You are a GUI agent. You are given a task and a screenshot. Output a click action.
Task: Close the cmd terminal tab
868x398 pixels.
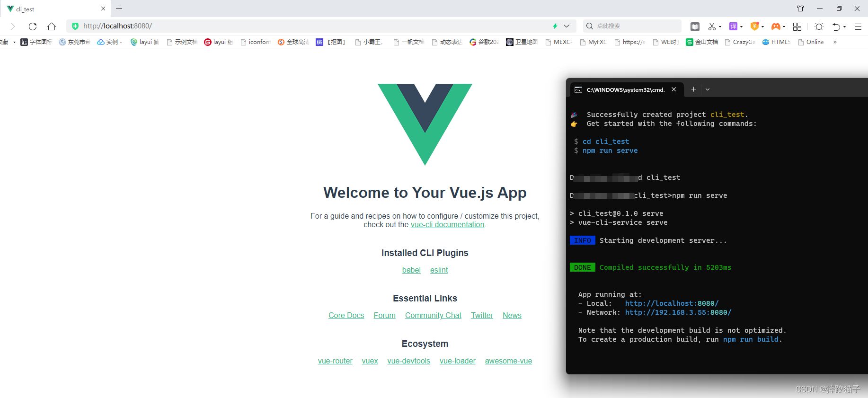pos(673,89)
